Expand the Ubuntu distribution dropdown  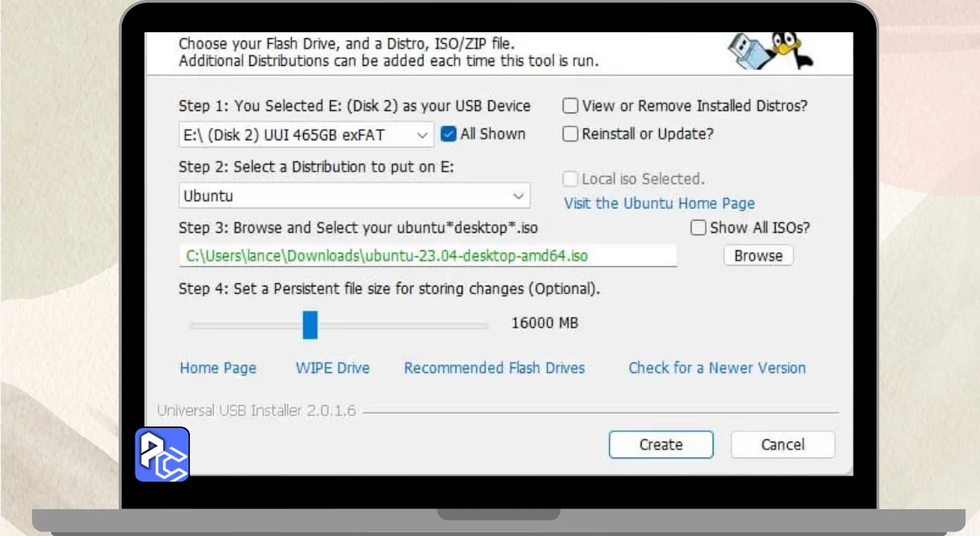pyautogui.click(x=354, y=195)
